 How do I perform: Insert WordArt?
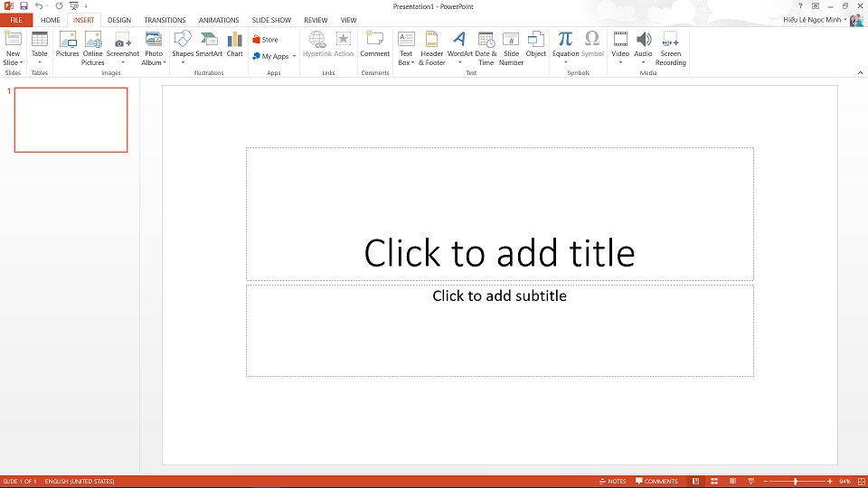(x=460, y=48)
